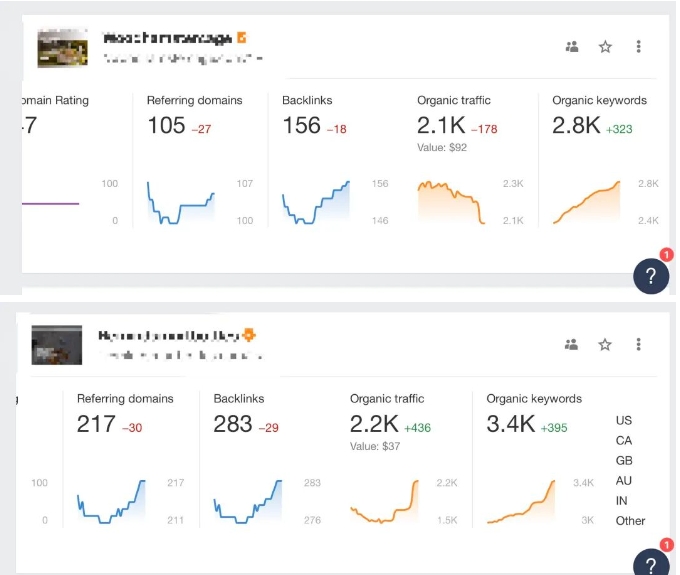680x575 pixels.
Task: Star the project with 156 backlinks
Action: pos(605,46)
